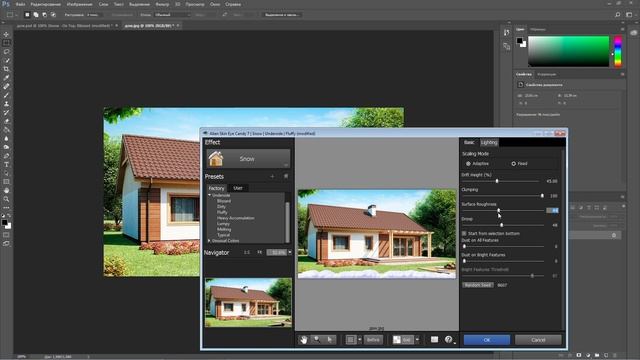This screenshot has width=640, height=360.
Task: Click the Snow house effect icon
Action: [216, 158]
